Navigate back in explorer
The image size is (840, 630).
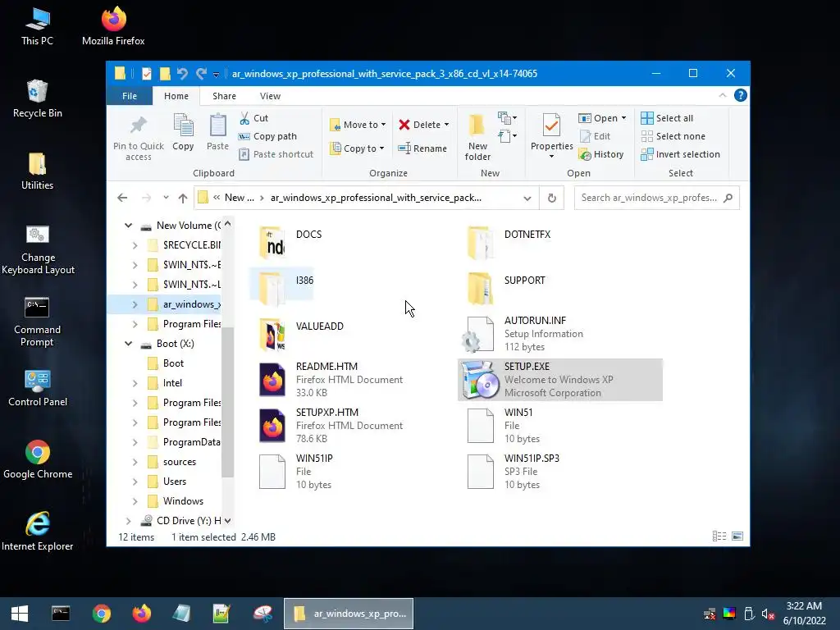[x=122, y=198]
